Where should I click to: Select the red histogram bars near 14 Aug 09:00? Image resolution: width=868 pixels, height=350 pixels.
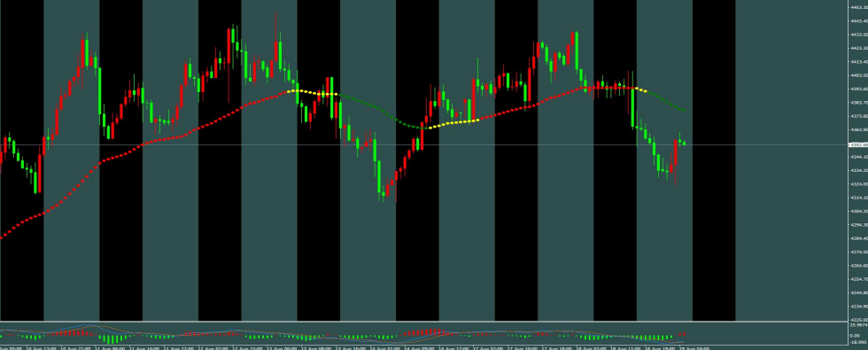(x=425, y=333)
